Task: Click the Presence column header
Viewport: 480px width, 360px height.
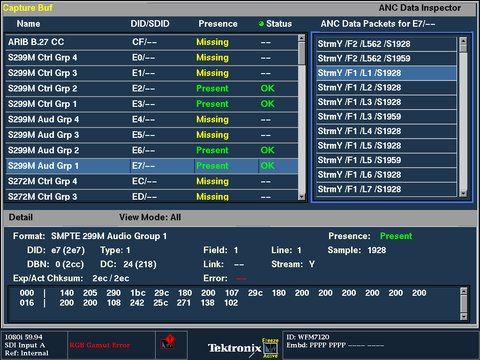Action: [x=218, y=24]
